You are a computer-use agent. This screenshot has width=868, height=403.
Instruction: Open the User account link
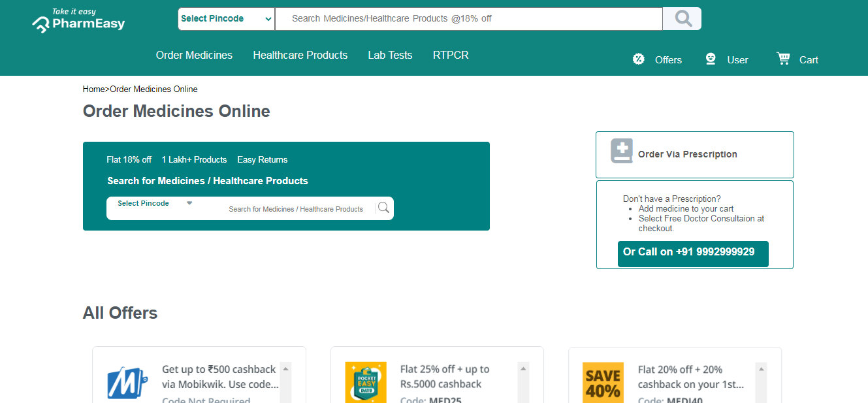(x=737, y=60)
